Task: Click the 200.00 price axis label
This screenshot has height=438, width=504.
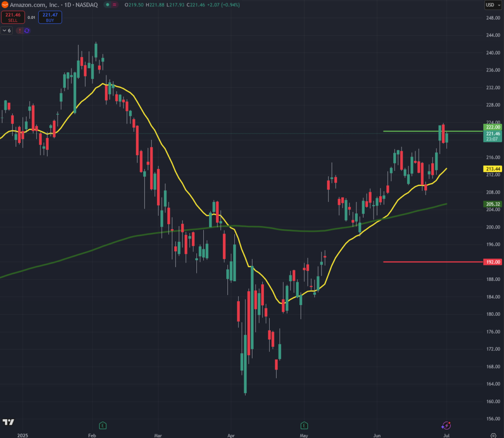Action: (x=493, y=227)
